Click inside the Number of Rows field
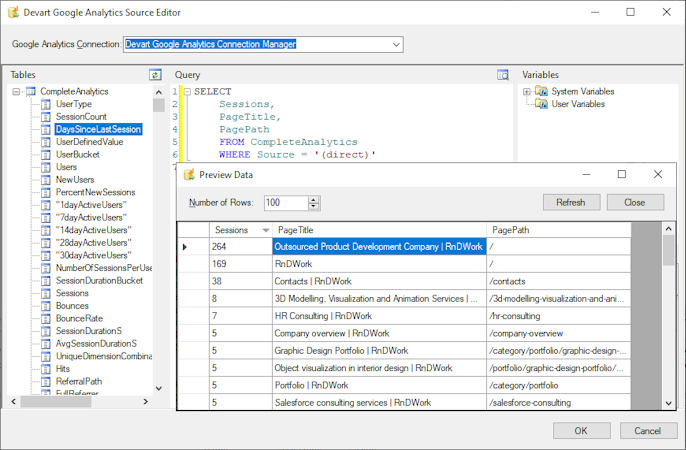686x450 pixels. [x=284, y=203]
